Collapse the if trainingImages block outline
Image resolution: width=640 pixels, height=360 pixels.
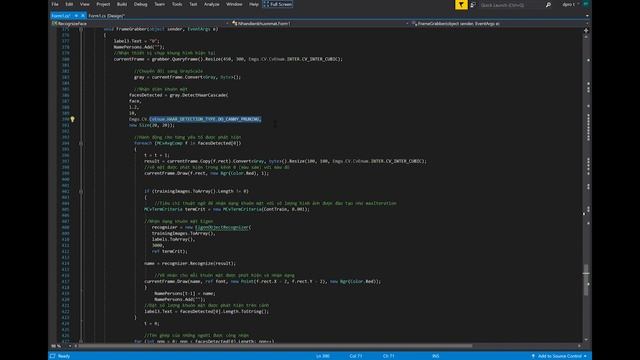point(81,191)
